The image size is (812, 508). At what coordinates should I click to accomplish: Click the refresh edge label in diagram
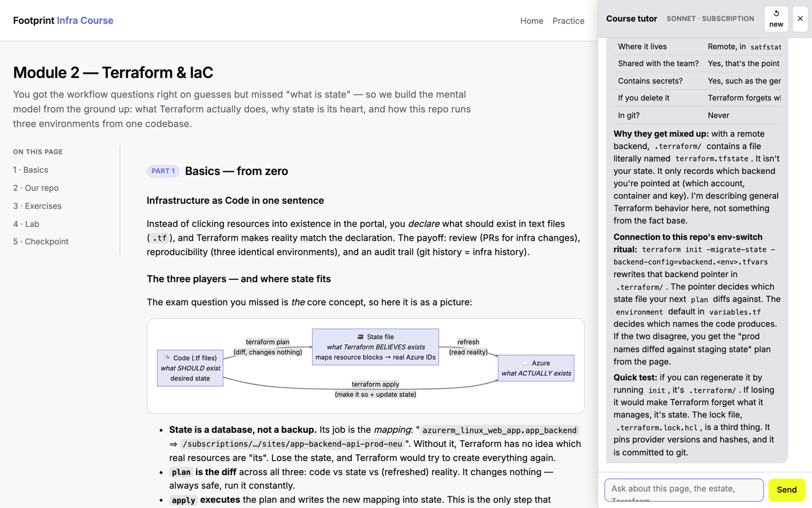(468, 342)
